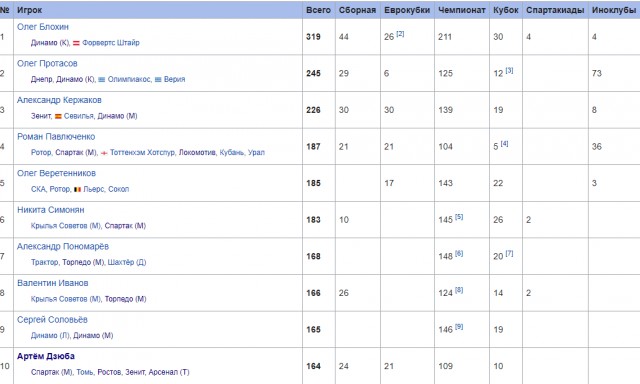Open Олег Веретенников player page
640x384 pixels.
click(x=56, y=173)
